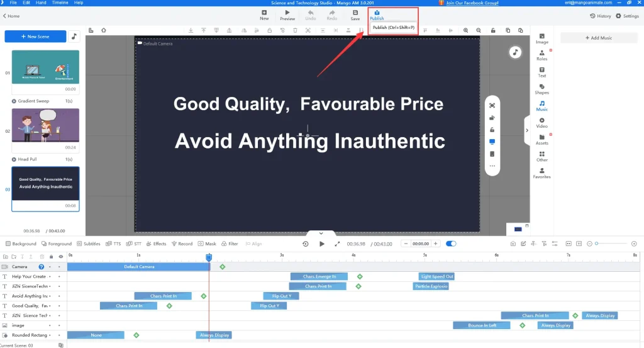Image resolution: width=644 pixels, height=348 pixels.
Task: Click the Publish icon in the top toolbar
Action: [377, 13]
